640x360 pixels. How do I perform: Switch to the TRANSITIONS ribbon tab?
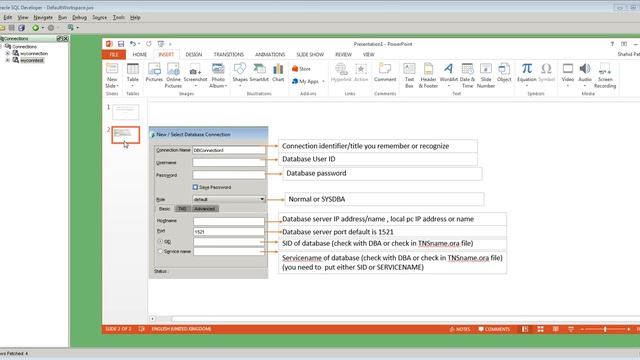[229, 54]
